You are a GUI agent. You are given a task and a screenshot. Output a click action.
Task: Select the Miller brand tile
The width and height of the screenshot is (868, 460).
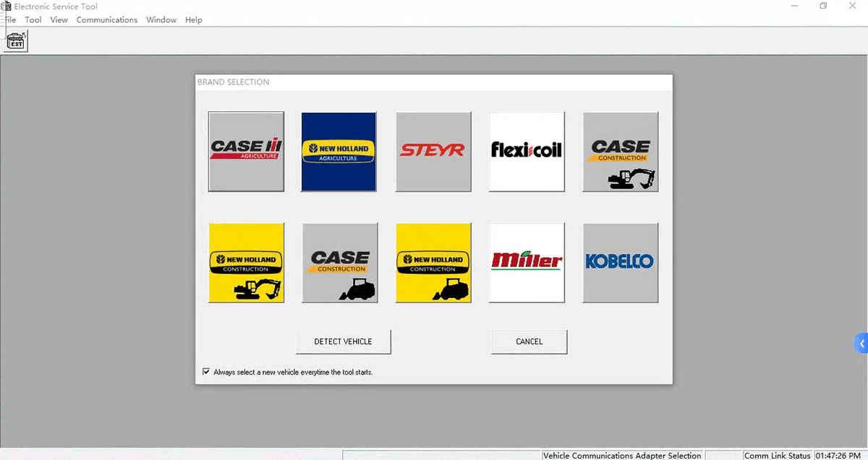[527, 263]
